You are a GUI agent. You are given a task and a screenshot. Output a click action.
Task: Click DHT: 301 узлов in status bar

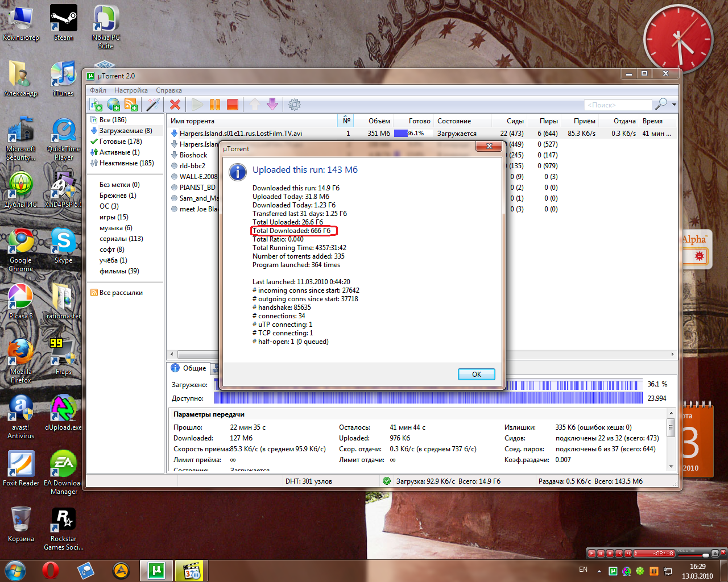[309, 481]
